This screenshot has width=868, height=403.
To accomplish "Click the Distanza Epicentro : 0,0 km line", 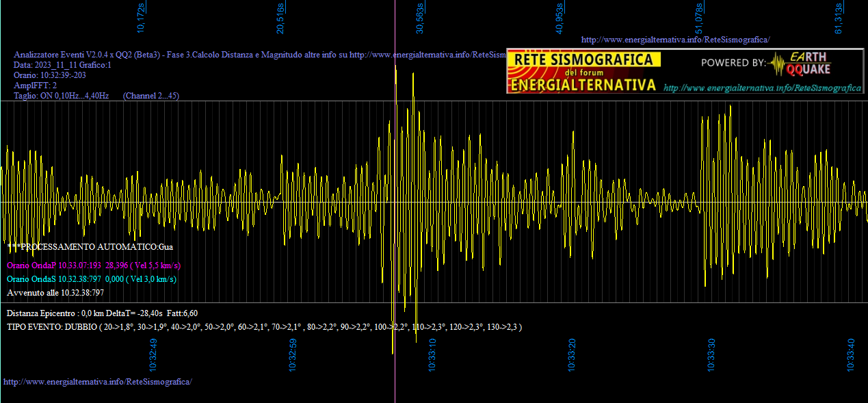I will point(102,313).
